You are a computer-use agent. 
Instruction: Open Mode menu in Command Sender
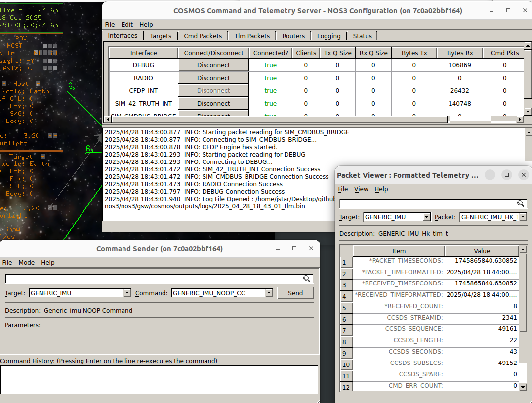[27, 263]
